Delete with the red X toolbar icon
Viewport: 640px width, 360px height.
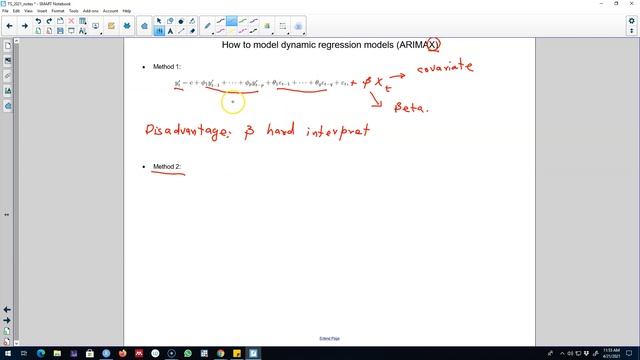coord(71,21)
